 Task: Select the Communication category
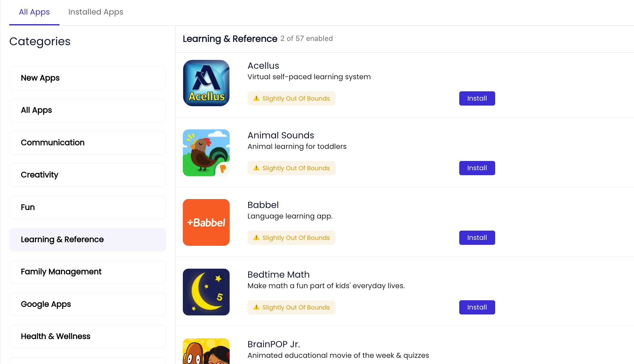pos(88,143)
